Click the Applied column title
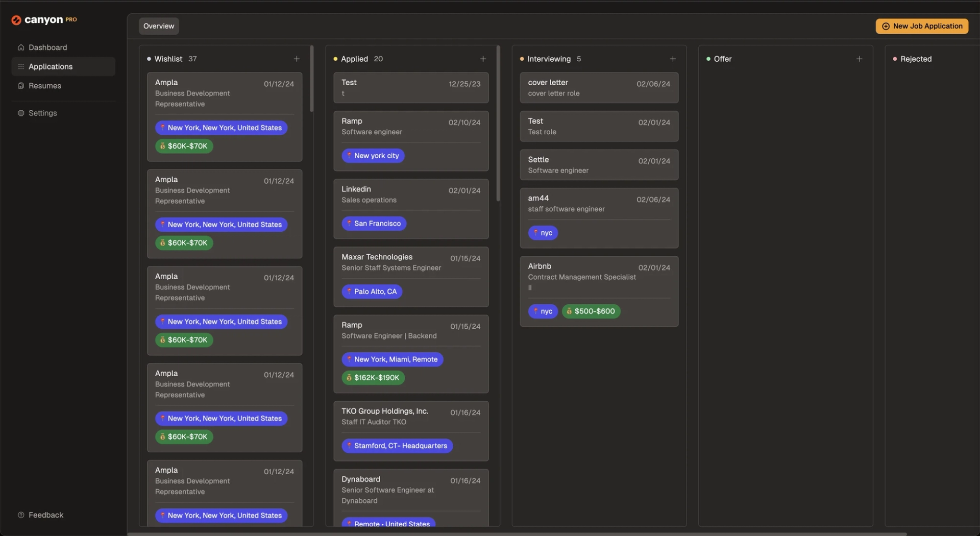Screen dimensions: 980x536 (354, 59)
